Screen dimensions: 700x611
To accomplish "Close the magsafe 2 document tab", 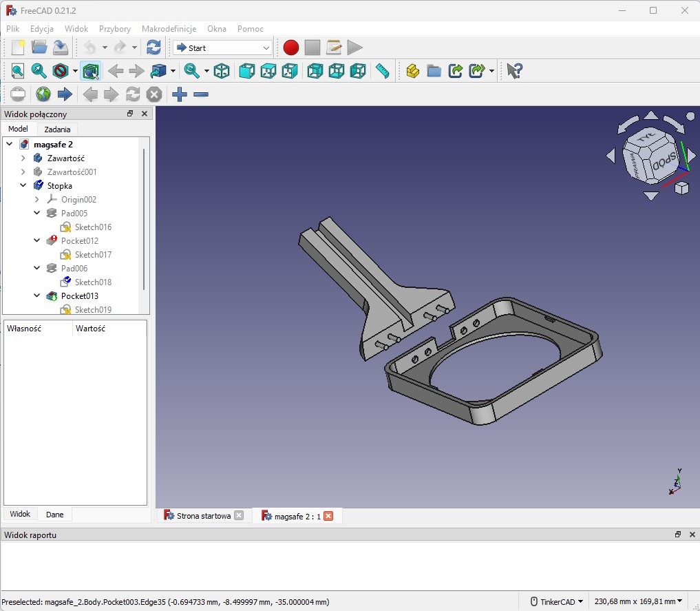I will tap(328, 516).
